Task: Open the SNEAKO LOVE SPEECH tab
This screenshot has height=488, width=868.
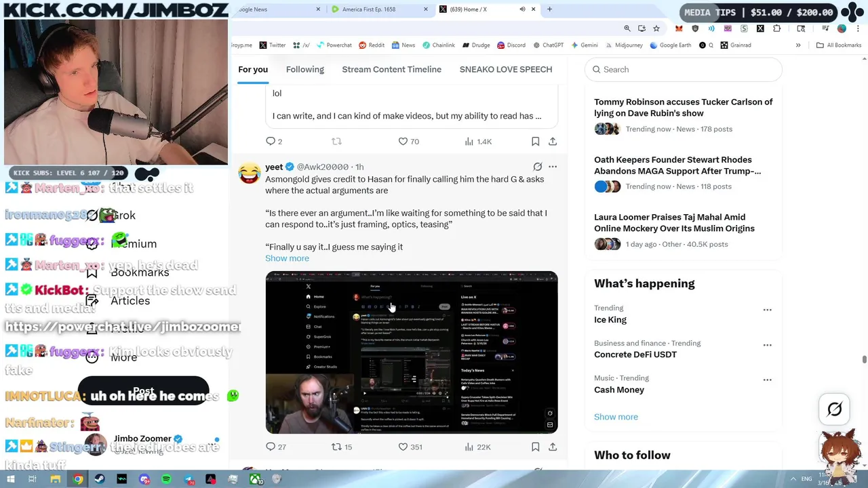Action: pyautogui.click(x=506, y=69)
